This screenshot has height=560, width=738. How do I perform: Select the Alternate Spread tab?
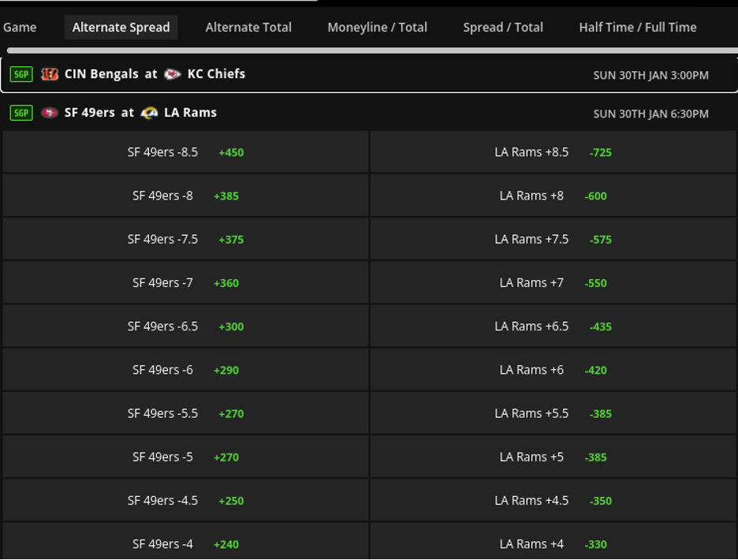121,28
